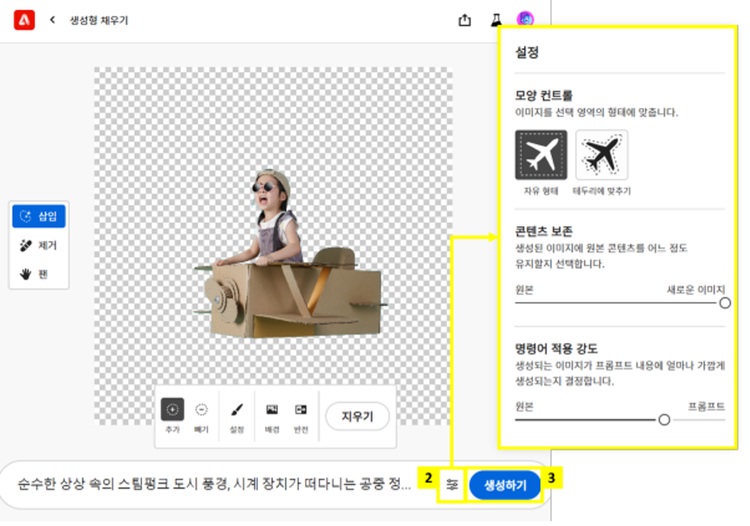Open the user profile avatar
Viewport: 750px width, 526px height.
point(525,20)
